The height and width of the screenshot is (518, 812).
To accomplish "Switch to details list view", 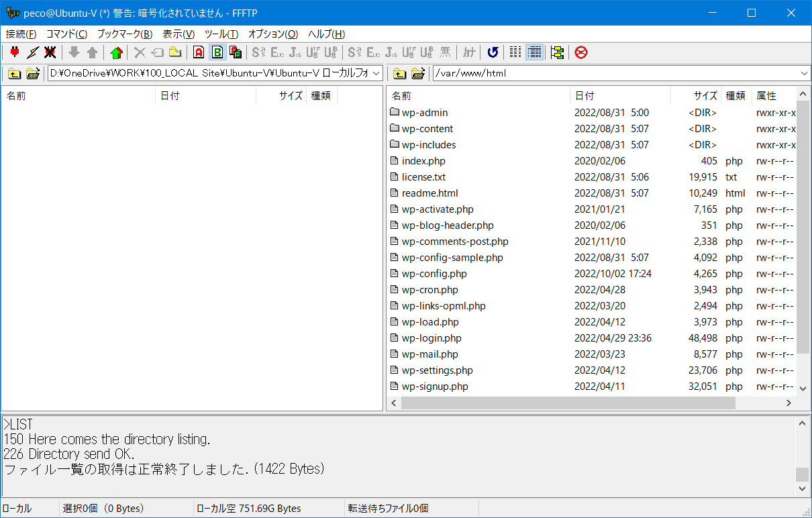I will [534, 52].
